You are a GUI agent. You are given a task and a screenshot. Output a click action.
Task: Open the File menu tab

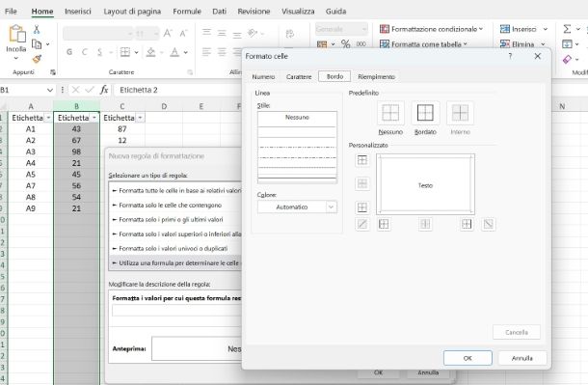(x=11, y=12)
